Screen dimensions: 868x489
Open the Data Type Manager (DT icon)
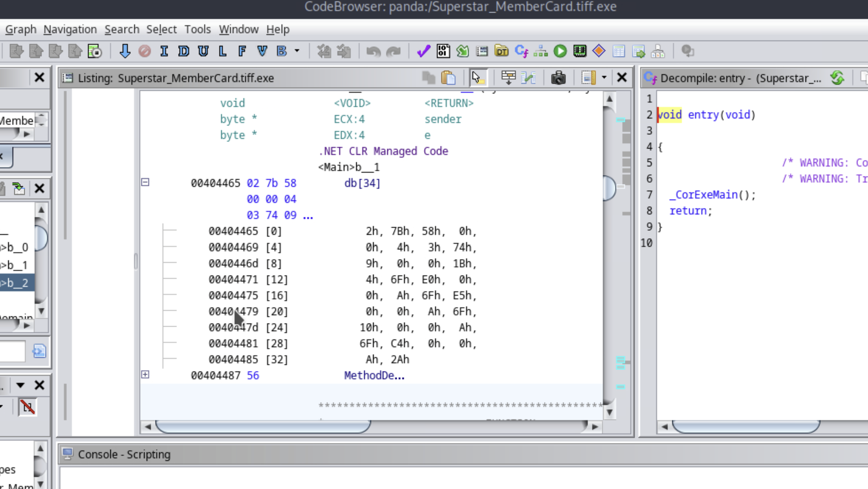pos(502,51)
